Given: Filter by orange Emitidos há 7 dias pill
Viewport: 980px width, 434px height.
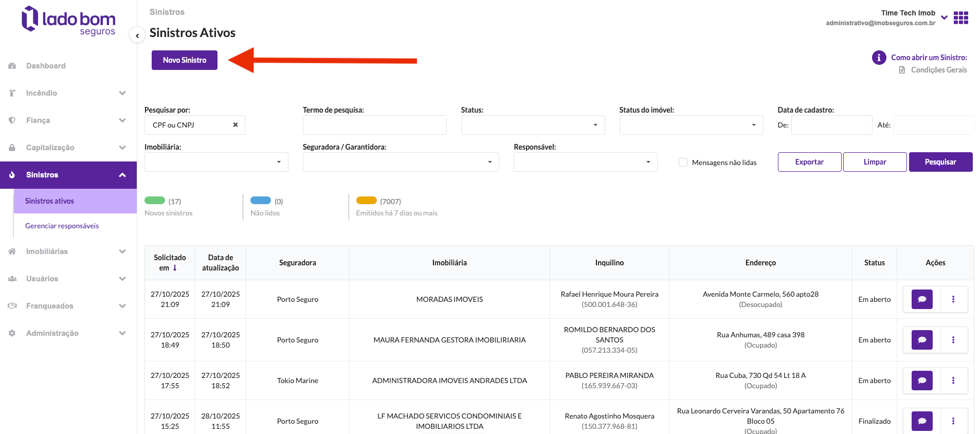Looking at the screenshot, I should (367, 201).
